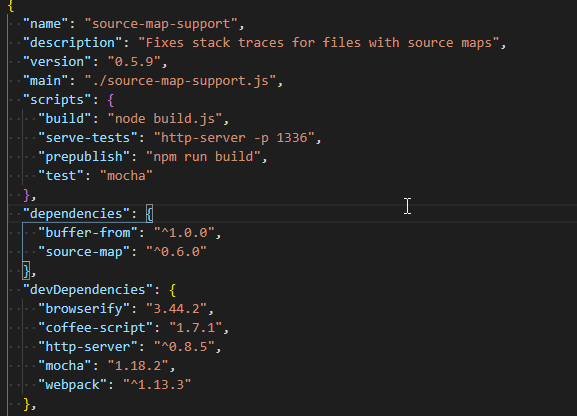Click the "coffee-script" dependency key

(x=95, y=328)
